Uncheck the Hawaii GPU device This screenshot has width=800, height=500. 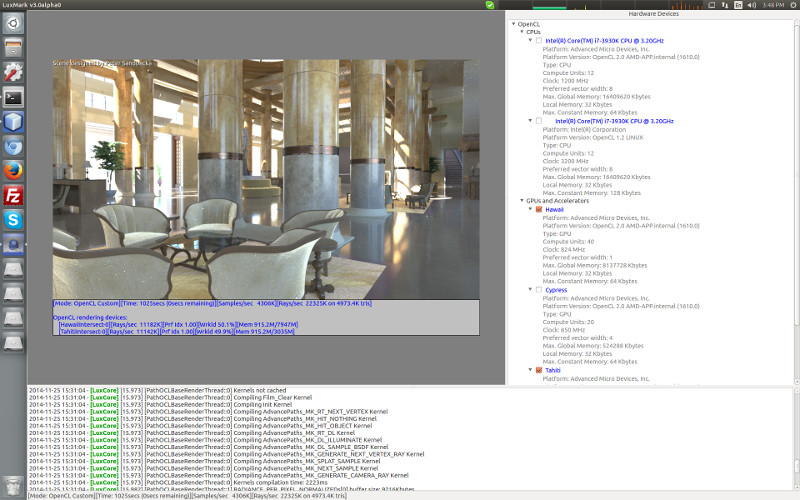pyautogui.click(x=539, y=209)
